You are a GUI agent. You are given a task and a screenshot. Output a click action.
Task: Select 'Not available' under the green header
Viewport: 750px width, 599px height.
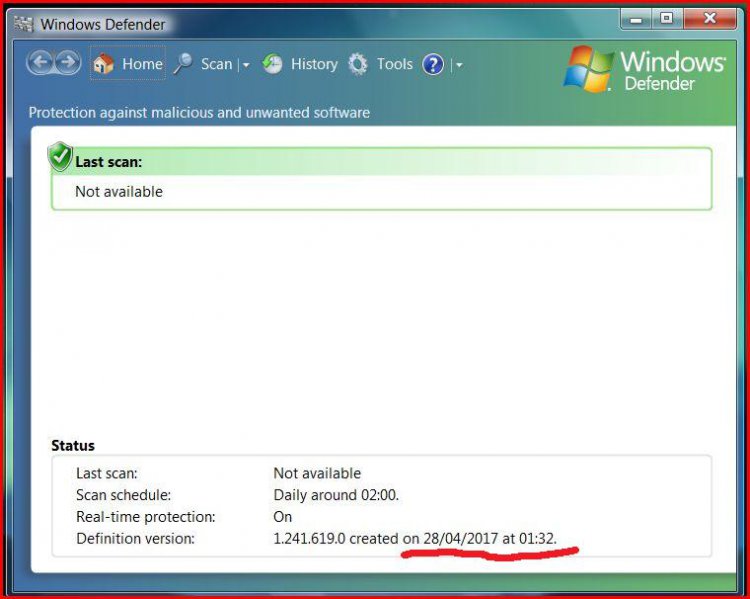pyautogui.click(x=119, y=191)
